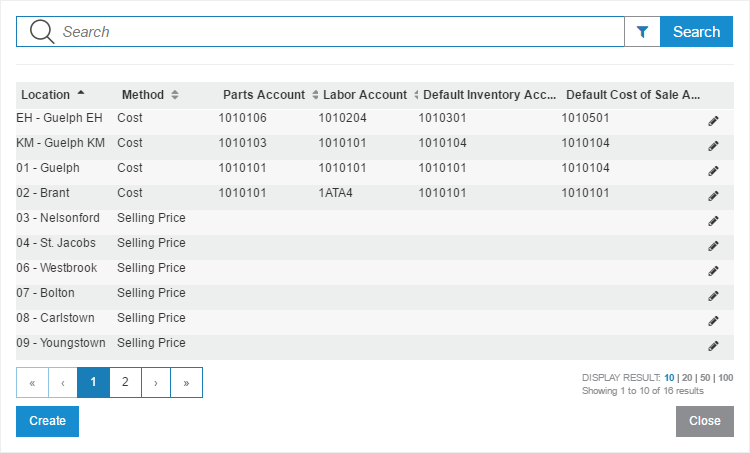The height and width of the screenshot is (453, 750).
Task: Go to page 2
Action: [125, 382]
